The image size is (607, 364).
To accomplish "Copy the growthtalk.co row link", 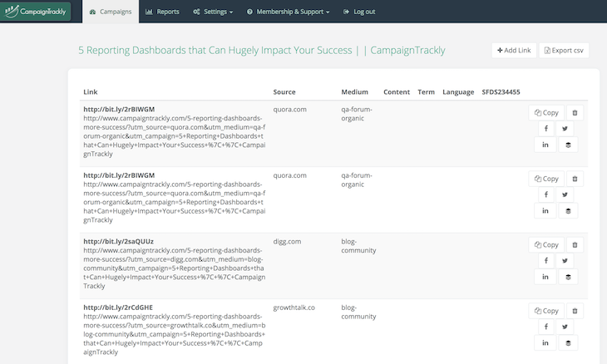I will 546,311.
